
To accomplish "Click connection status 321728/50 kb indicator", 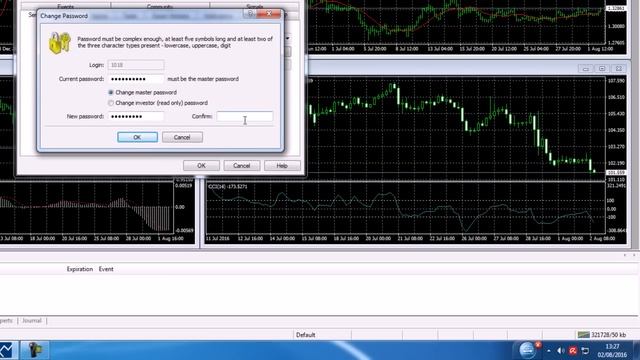I will [x=602, y=335].
